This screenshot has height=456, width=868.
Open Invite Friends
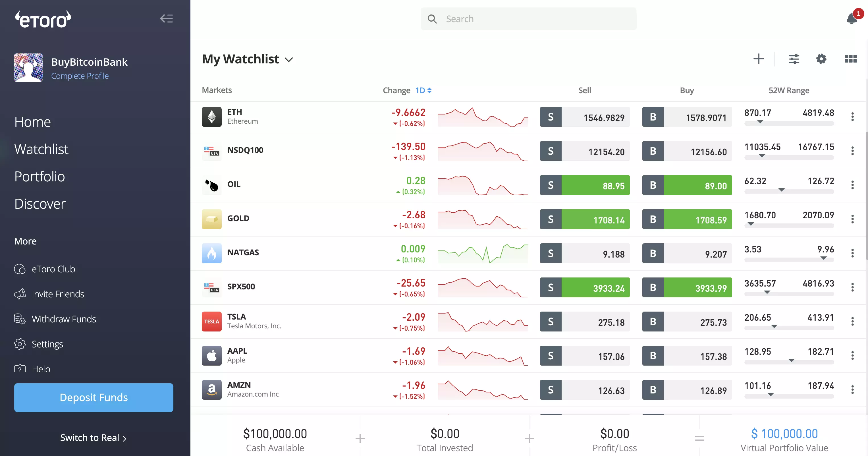point(49,294)
